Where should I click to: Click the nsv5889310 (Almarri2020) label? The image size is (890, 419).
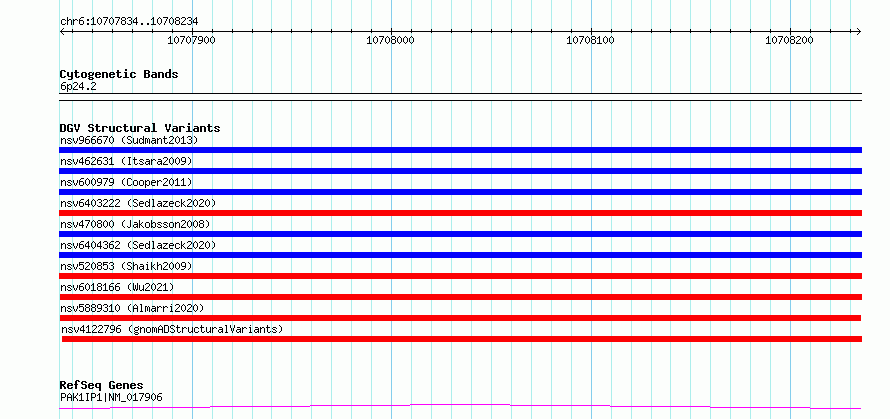point(132,308)
